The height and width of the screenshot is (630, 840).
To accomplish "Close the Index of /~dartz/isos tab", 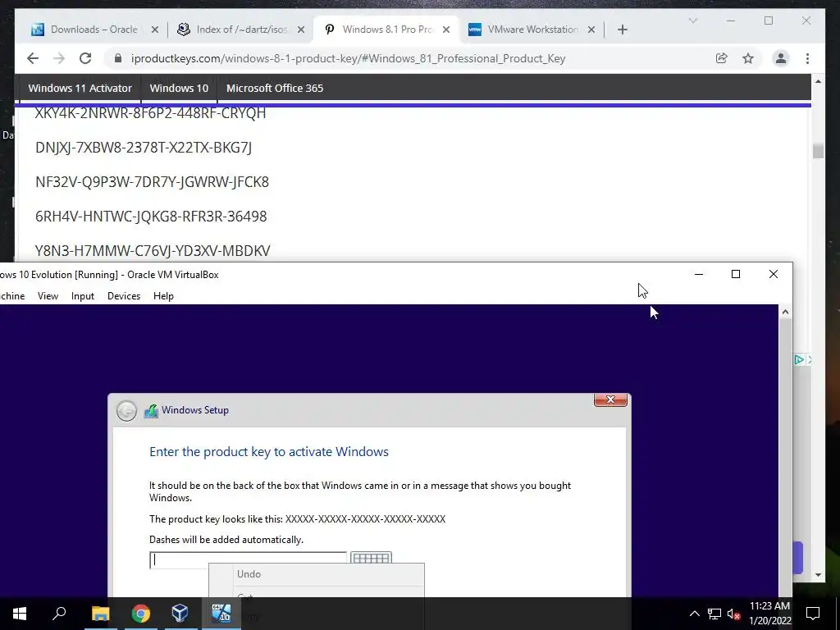I will [x=301, y=30].
